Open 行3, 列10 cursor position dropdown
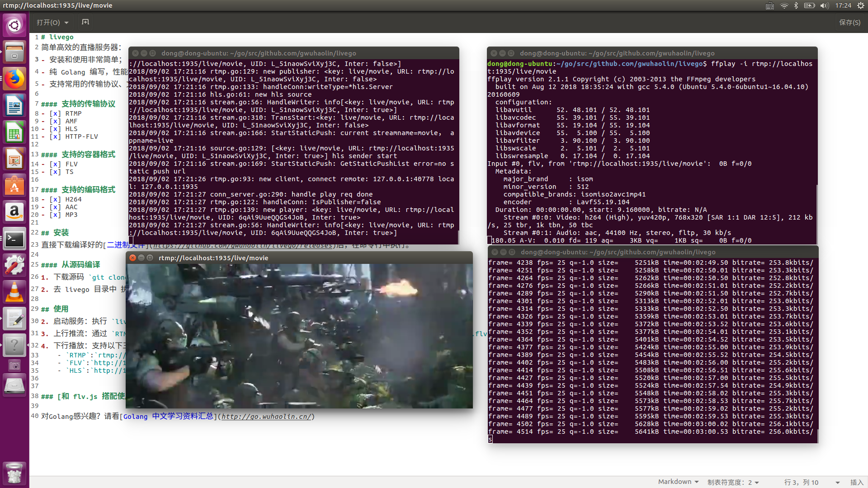This screenshot has width=868, height=488. pos(812,482)
